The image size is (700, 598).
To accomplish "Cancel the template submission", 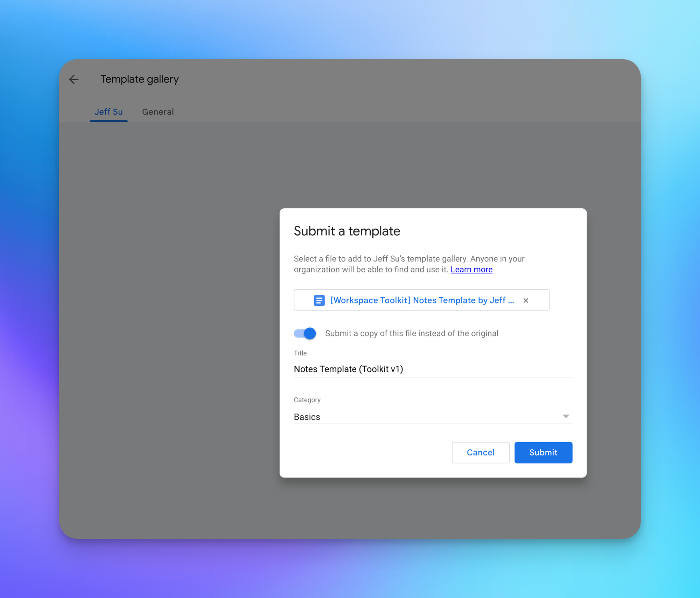I will [480, 452].
